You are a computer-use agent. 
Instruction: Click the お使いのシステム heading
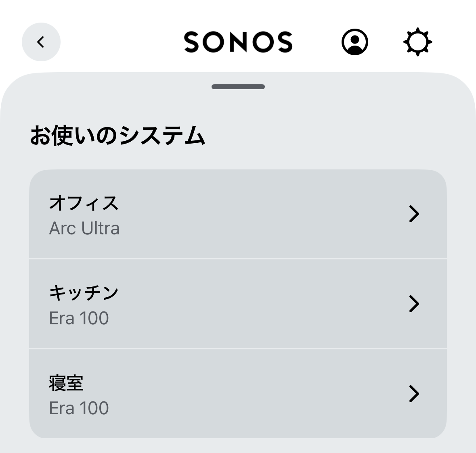(117, 136)
